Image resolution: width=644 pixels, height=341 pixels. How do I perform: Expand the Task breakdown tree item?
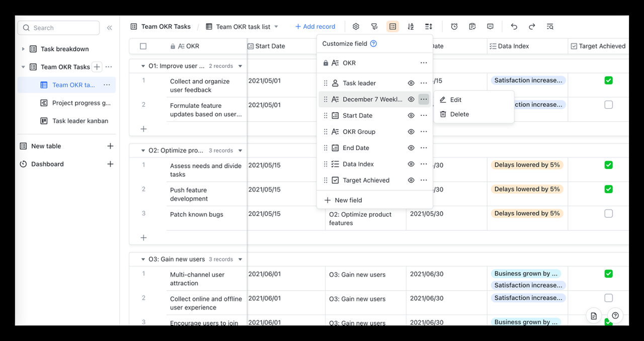[23, 49]
